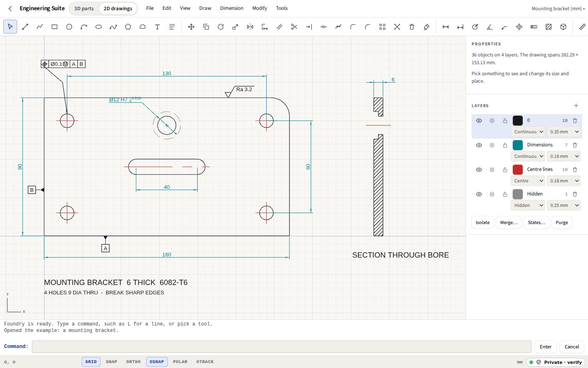Open the 0.25 mm lineweight dropdown
The image size is (588, 368).
point(564,205)
